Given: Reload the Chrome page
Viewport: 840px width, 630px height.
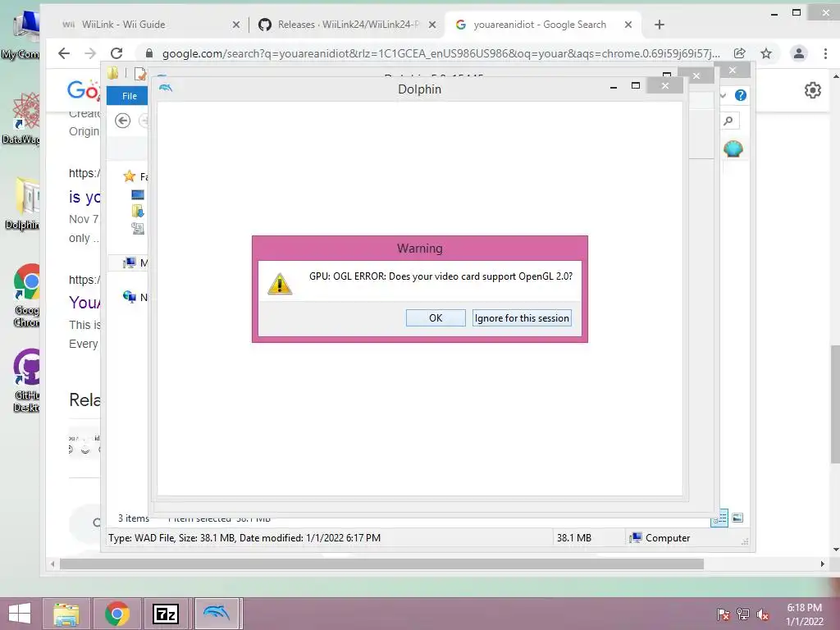Looking at the screenshot, I should pyautogui.click(x=116, y=53).
